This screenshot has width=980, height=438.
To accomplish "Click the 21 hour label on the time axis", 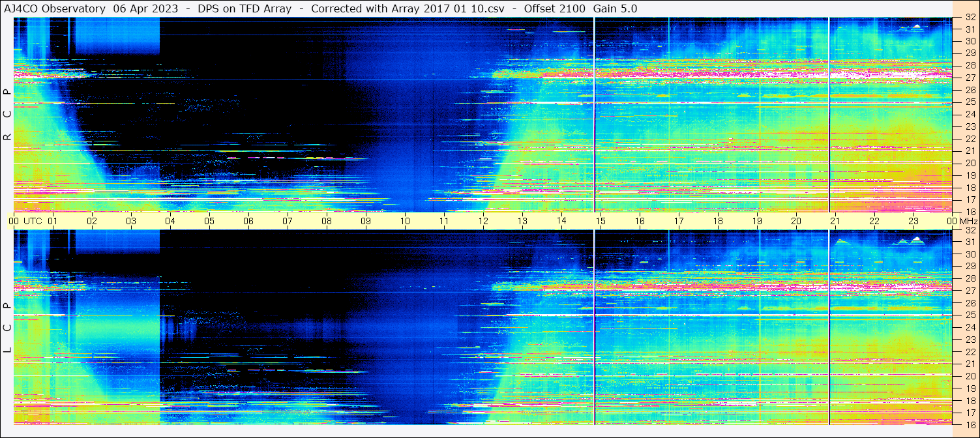I will [x=835, y=221].
